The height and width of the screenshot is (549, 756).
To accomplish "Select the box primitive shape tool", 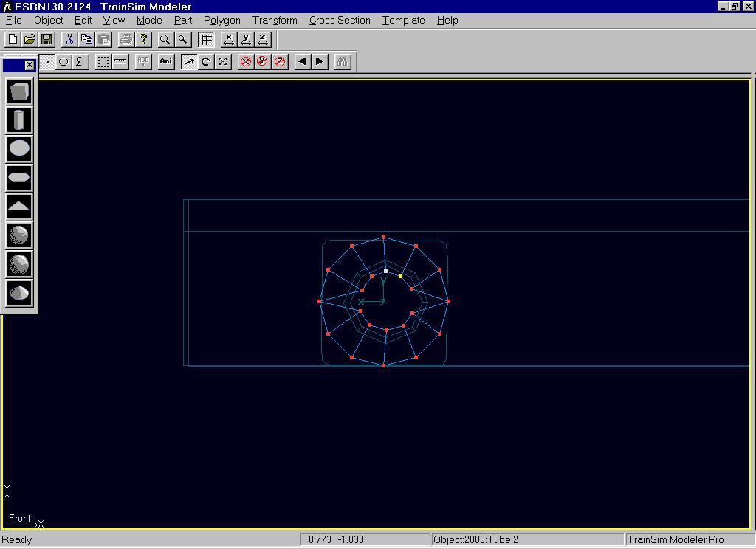I will pos(19,91).
